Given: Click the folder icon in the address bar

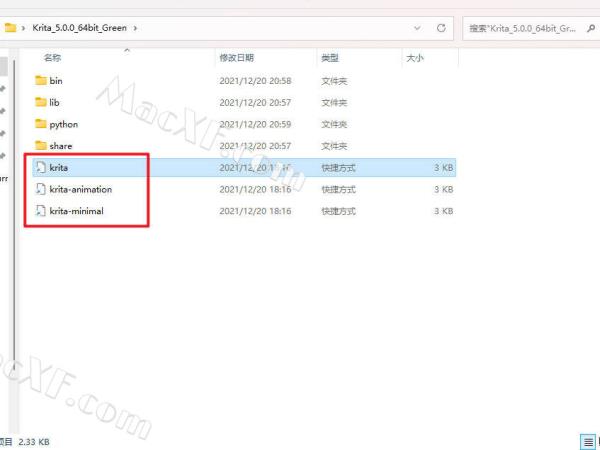Looking at the screenshot, I should pyautogui.click(x=10, y=28).
